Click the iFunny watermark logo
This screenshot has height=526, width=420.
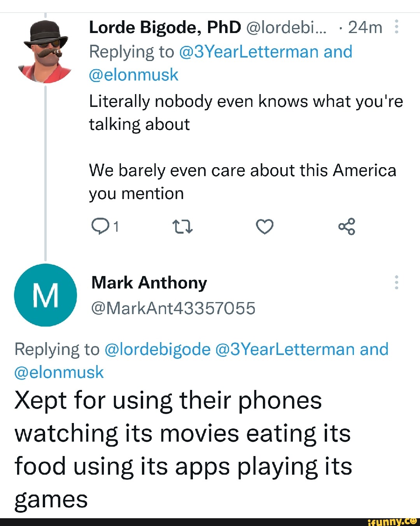(392, 521)
